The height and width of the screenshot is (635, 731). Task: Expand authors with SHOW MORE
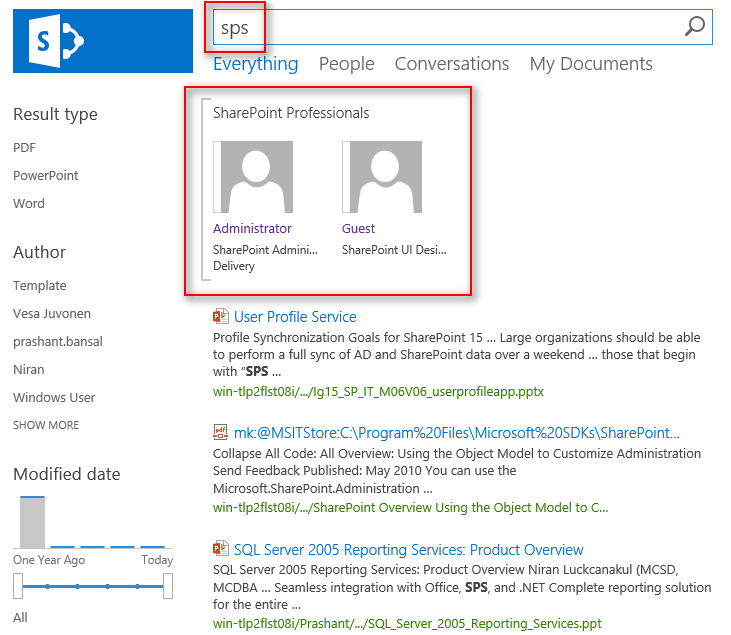point(46,425)
